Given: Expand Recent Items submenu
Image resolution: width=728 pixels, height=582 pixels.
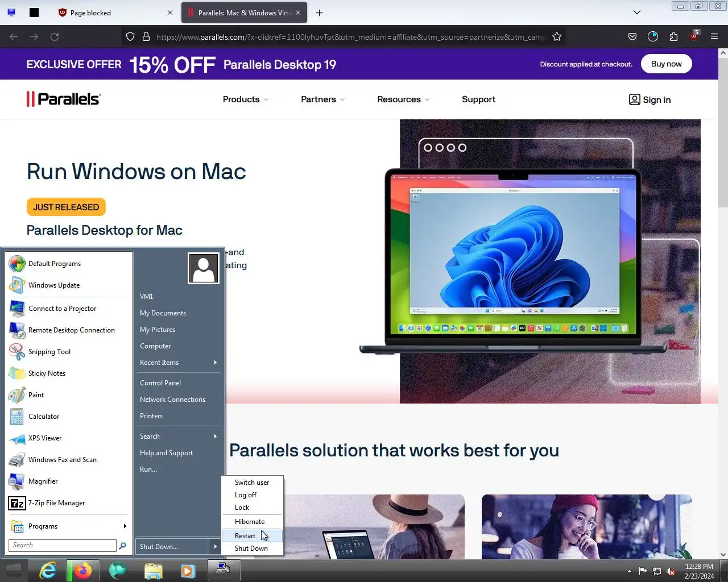Looking at the screenshot, I should click(x=179, y=363).
